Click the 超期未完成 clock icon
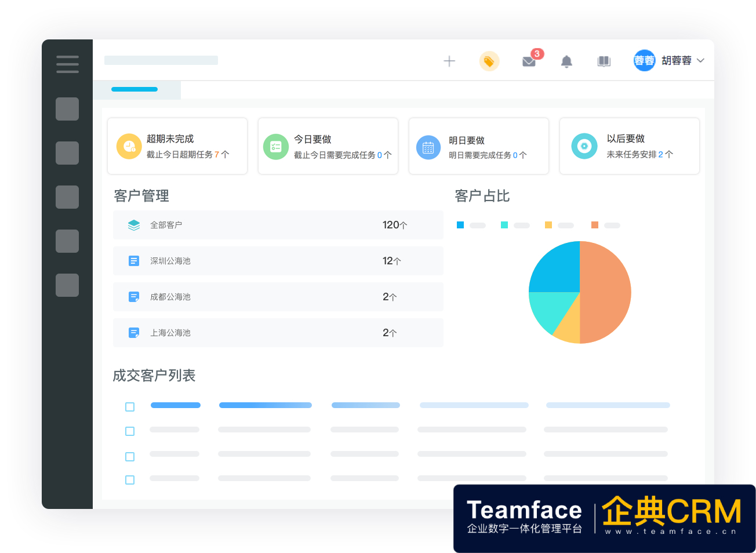756x553 pixels. 129,147
